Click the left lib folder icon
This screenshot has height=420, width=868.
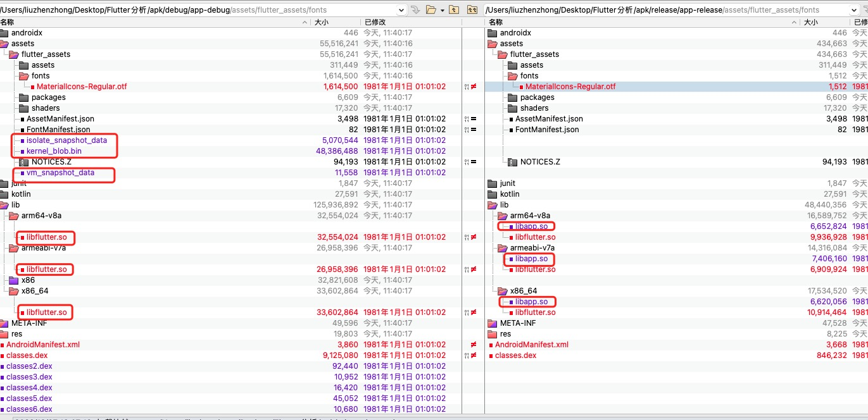(4, 205)
